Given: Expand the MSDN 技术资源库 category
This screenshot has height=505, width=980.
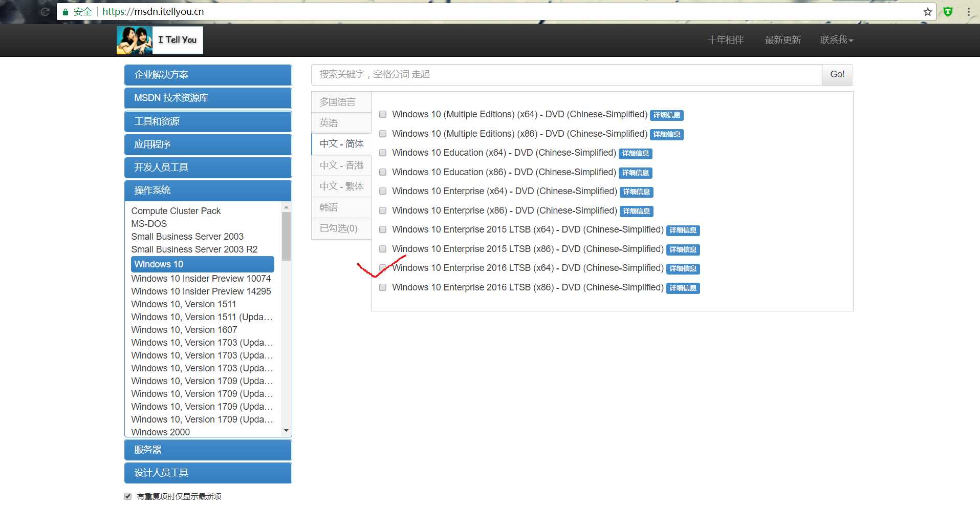Looking at the screenshot, I should (x=208, y=98).
